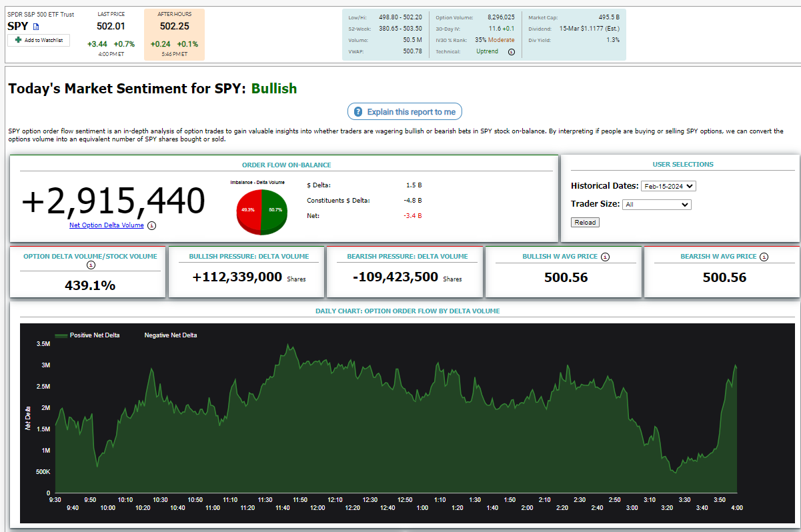Click Dividend 15-Mar $1.1177 (Est.)
Screen dimensions: 801x532
pos(590,29)
